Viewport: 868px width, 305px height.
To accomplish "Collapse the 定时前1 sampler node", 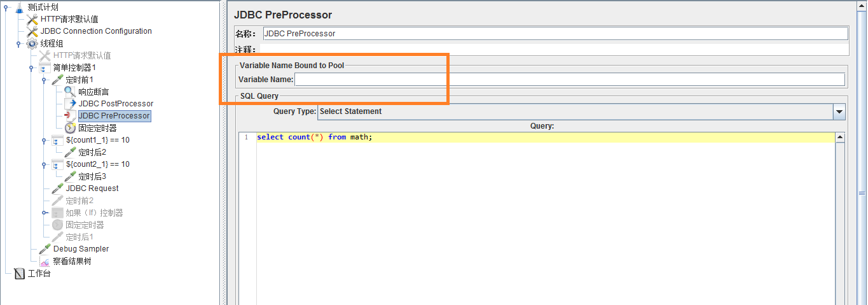I will pos(44,80).
